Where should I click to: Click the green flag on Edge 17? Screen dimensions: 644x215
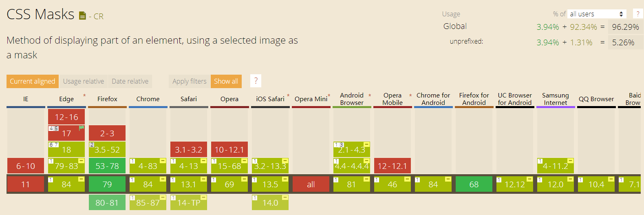coord(82,128)
